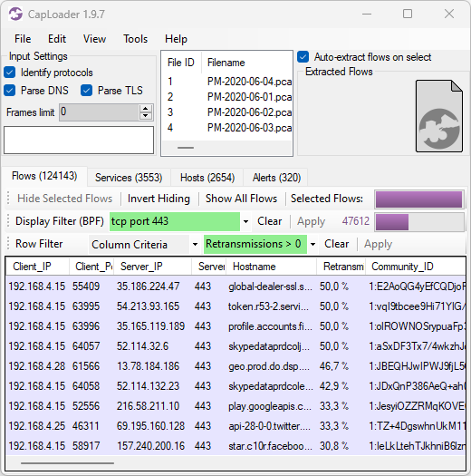Switch to the Services (3553) tab
The width and height of the screenshot is (471, 476).
click(x=129, y=178)
